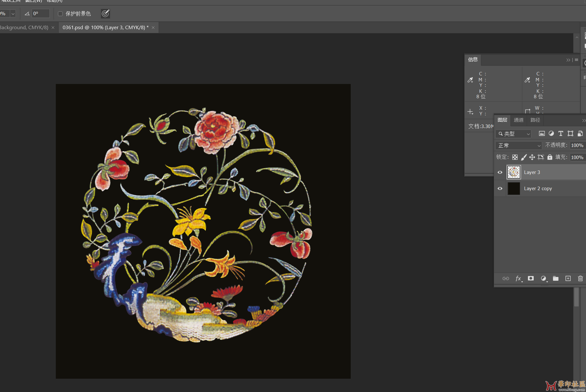Viewport: 586px width, 392px height.
Task: Click the 不透明度 label scrubby slider
Action: (556, 145)
